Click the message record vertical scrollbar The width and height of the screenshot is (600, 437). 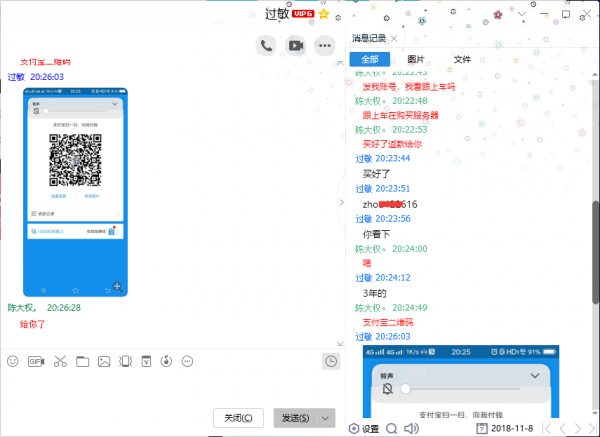coord(595,251)
